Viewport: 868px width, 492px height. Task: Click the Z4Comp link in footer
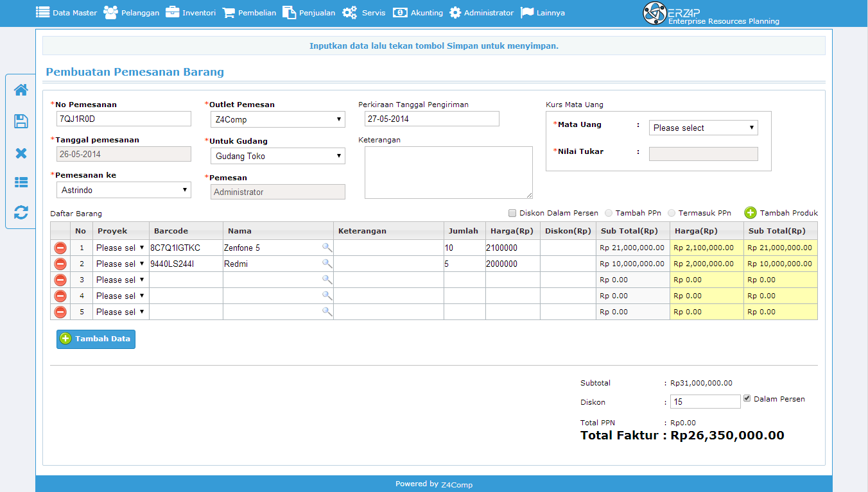[456, 484]
